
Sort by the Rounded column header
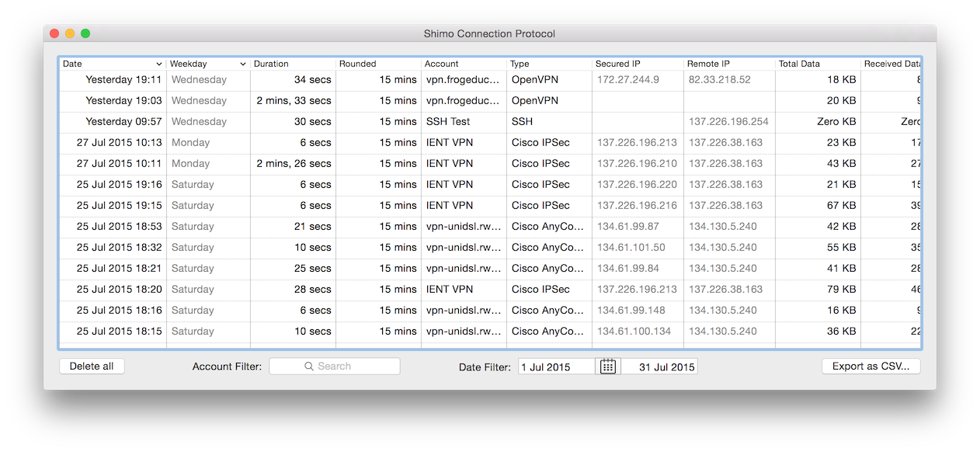[378, 64]
